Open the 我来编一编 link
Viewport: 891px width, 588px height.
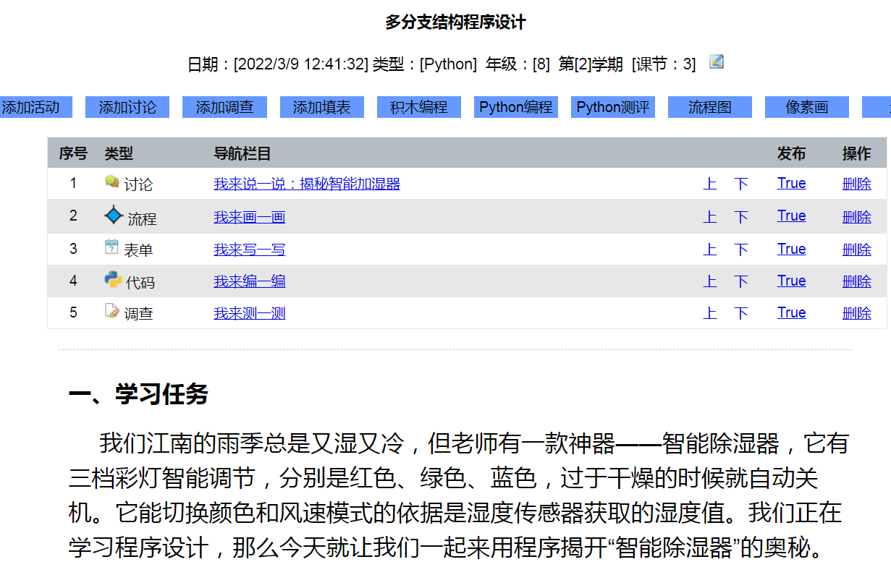pos(249,281)
